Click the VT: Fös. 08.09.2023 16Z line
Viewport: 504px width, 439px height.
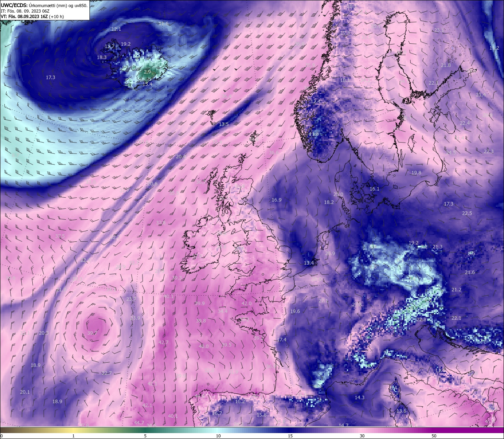(x=33, y=17)
